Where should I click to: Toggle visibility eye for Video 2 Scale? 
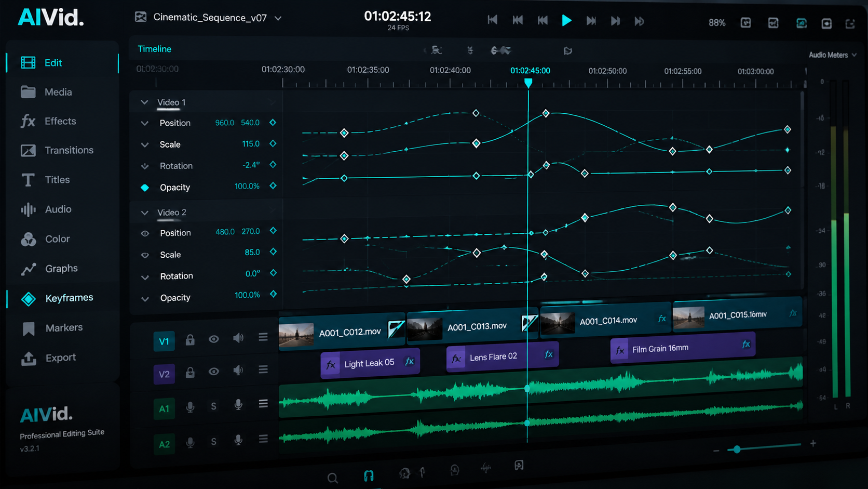point(145,255)
